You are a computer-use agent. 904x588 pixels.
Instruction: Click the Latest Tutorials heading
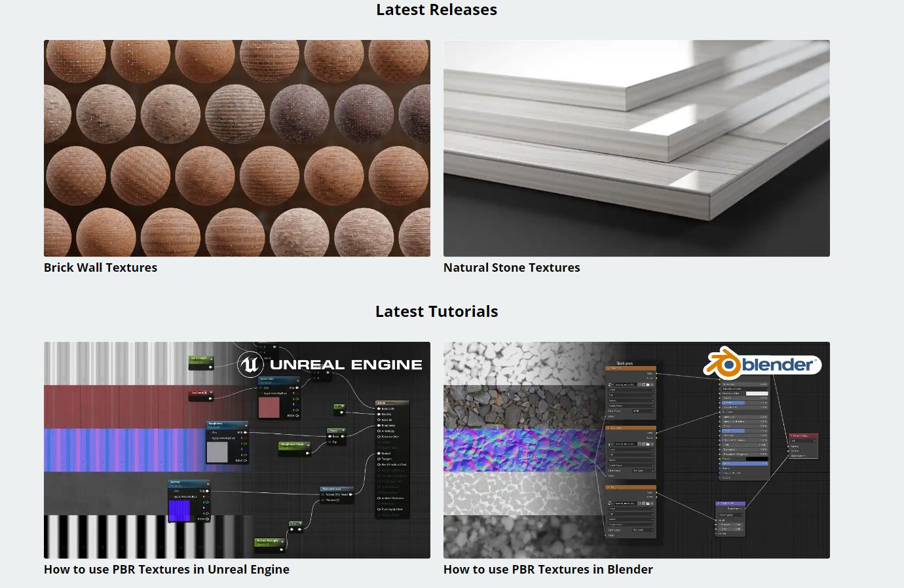tap(436, 312)
